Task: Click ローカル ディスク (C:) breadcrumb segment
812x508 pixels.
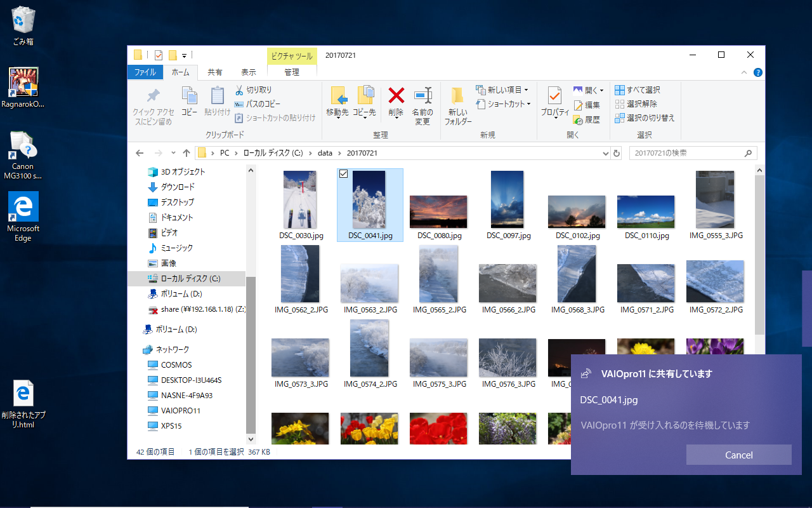Action: click(x=275, y=153)
